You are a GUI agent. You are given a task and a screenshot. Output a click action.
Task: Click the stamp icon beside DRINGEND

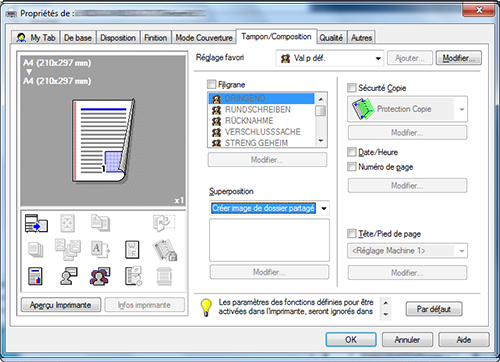click(217, 99)
